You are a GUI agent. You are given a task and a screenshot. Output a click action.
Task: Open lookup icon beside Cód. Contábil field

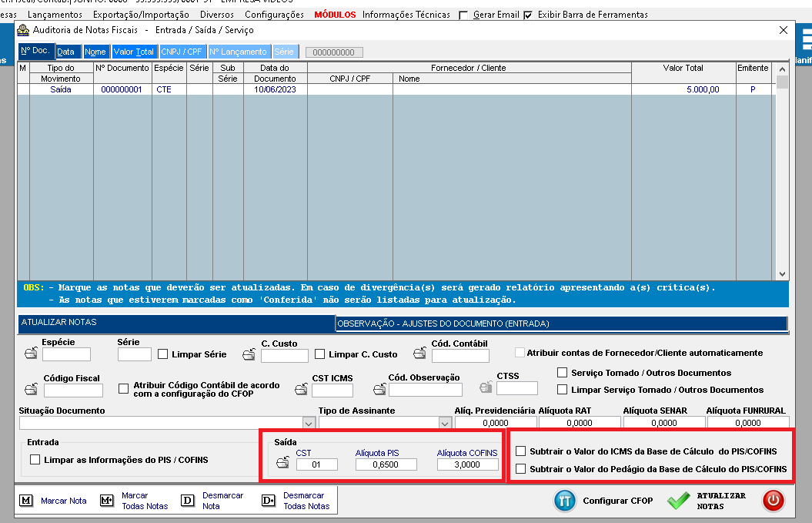click(420, 354)
